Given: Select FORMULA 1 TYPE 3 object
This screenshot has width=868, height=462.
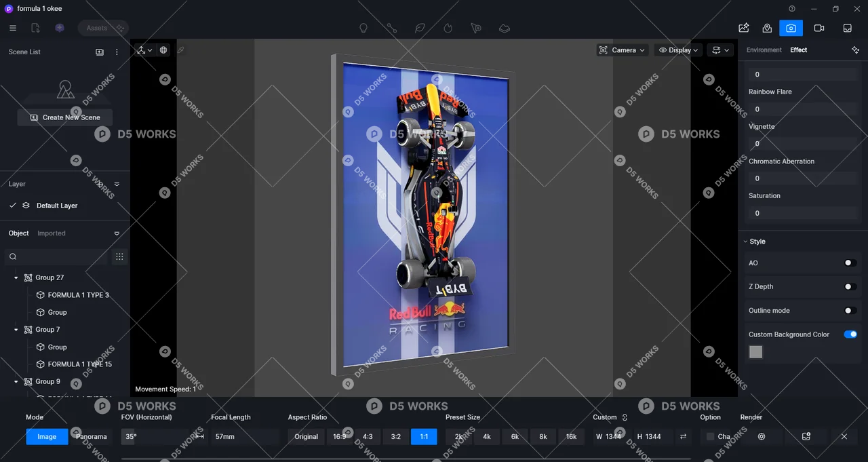Looking at the screenshot, I should (x=78, y=295).
